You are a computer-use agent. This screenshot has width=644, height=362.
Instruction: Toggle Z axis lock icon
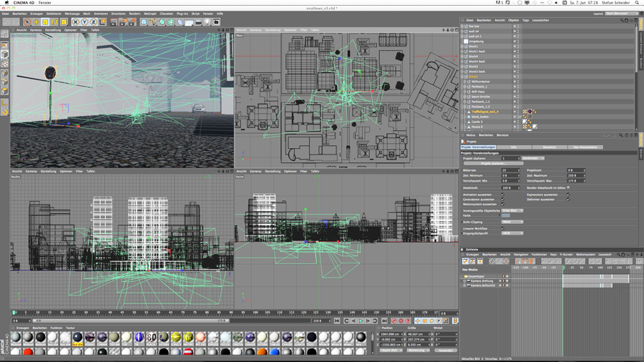pos(93,22)
